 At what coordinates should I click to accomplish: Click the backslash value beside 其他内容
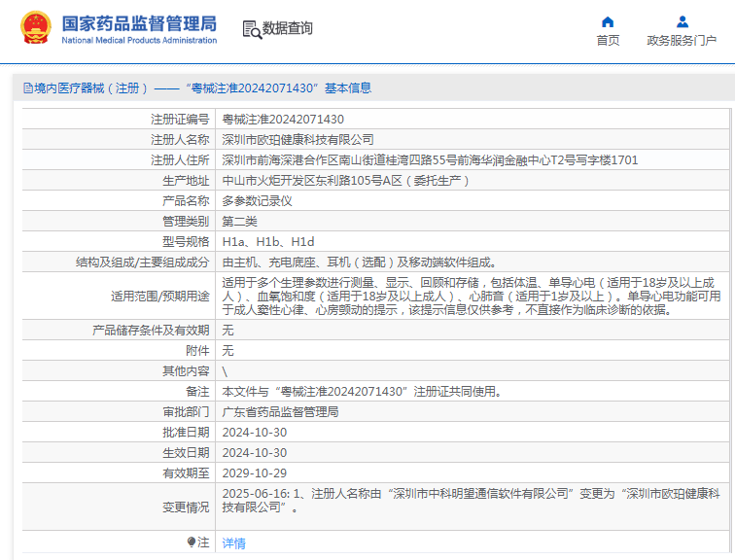point(225,371)
